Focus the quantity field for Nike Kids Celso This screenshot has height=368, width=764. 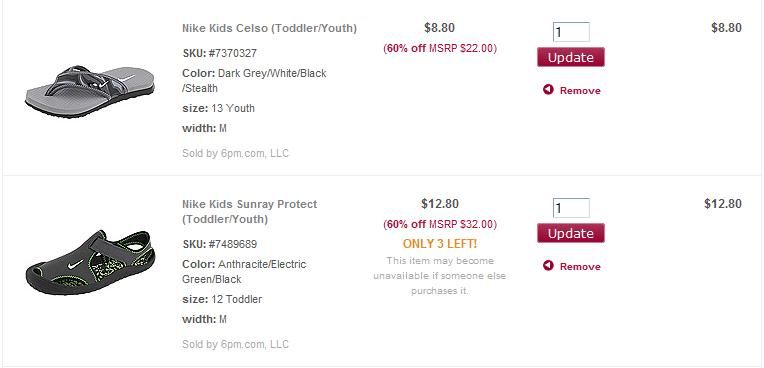coord(571,32)
